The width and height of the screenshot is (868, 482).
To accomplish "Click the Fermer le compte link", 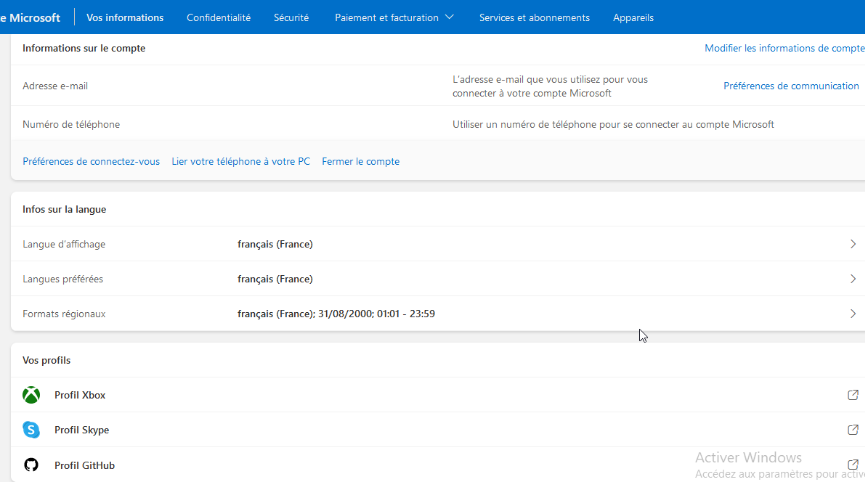I will click(x=360, y=162).
